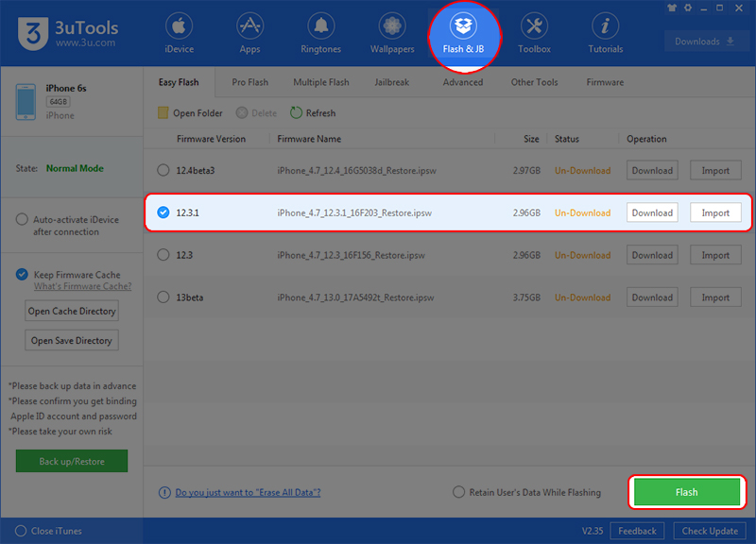Click iPhone_4.7_12.3_16F156_Restore.ipsw file name

[351, 255]
